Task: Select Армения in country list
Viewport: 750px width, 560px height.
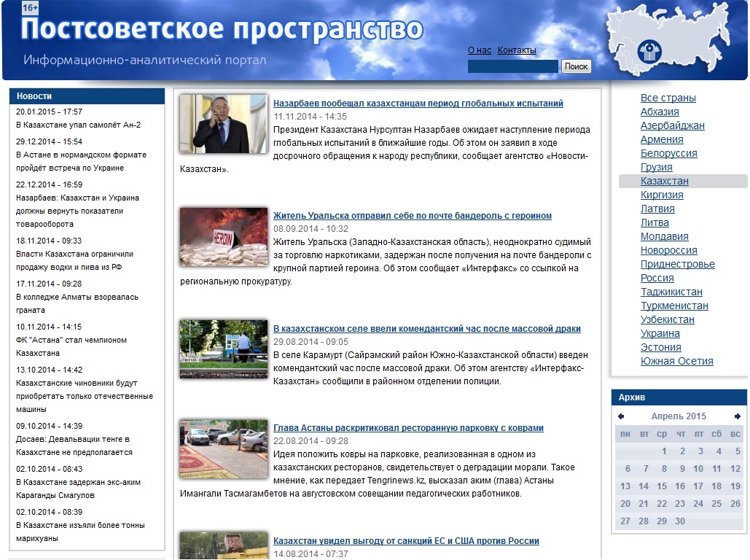Action: (x=662, y=140)
